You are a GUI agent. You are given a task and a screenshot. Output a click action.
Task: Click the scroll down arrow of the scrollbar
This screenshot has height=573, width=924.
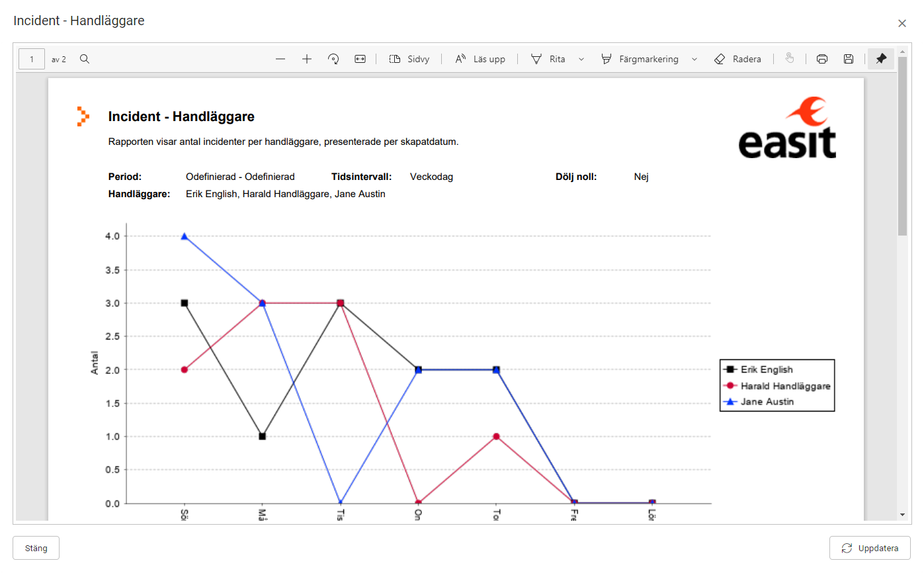coord(902,514)
